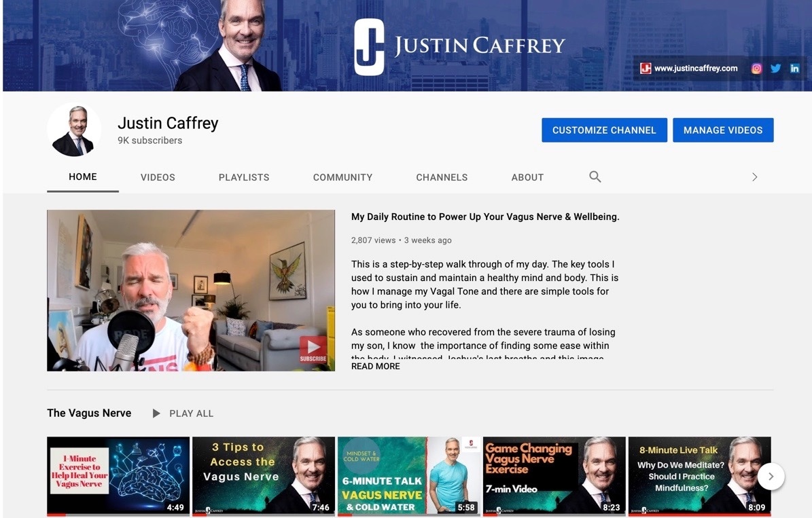
Task: Open the Game Changing Vagus Nerve Exercise video
Action: click(x=554, y=476)
